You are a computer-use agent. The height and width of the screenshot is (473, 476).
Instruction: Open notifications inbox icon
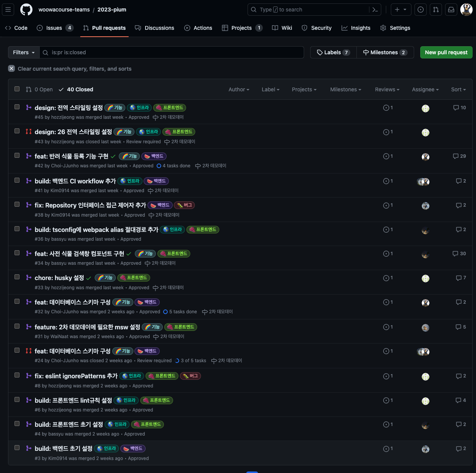click(451, 10)
